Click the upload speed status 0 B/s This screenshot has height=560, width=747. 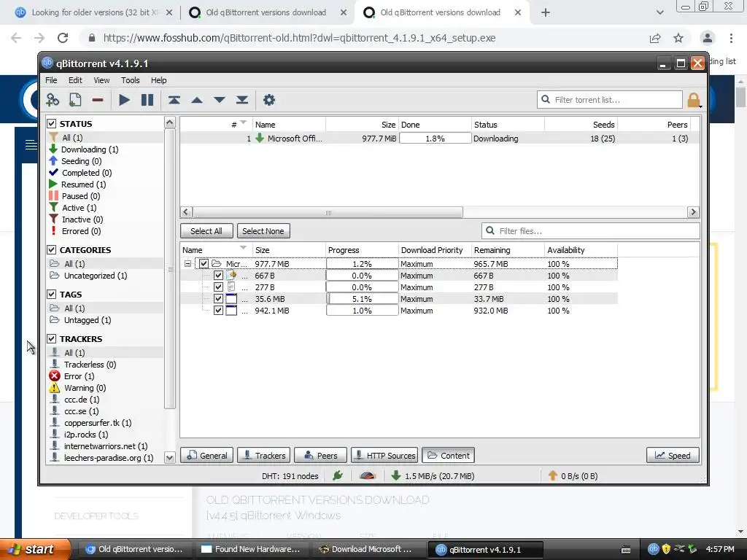click(573, 476)
